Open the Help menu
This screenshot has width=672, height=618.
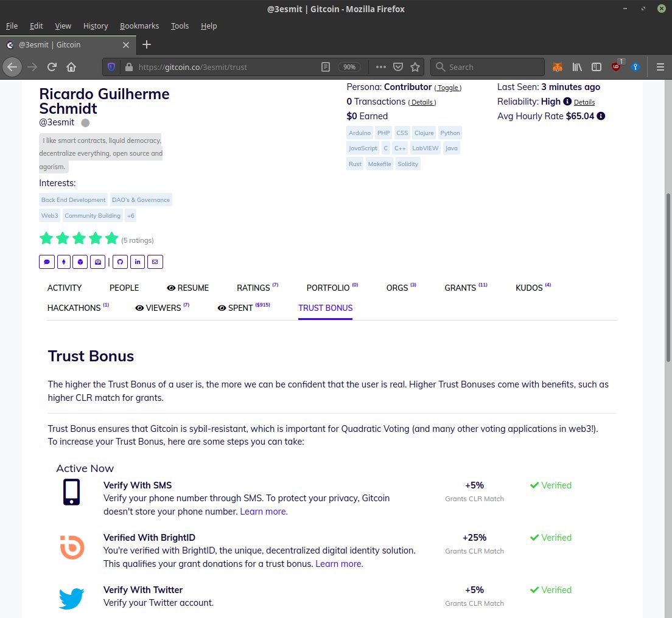(209, 26)
